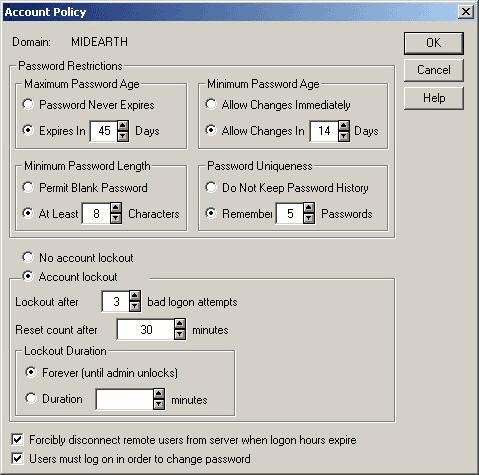Click the Allow Changes In field showing 14

coord(324,131)
